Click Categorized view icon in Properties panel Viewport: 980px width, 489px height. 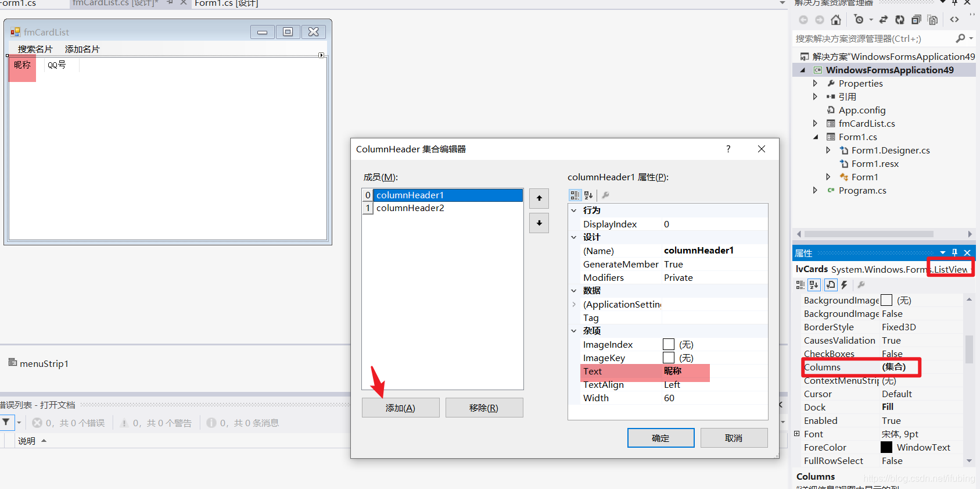(x=800, y=285)
